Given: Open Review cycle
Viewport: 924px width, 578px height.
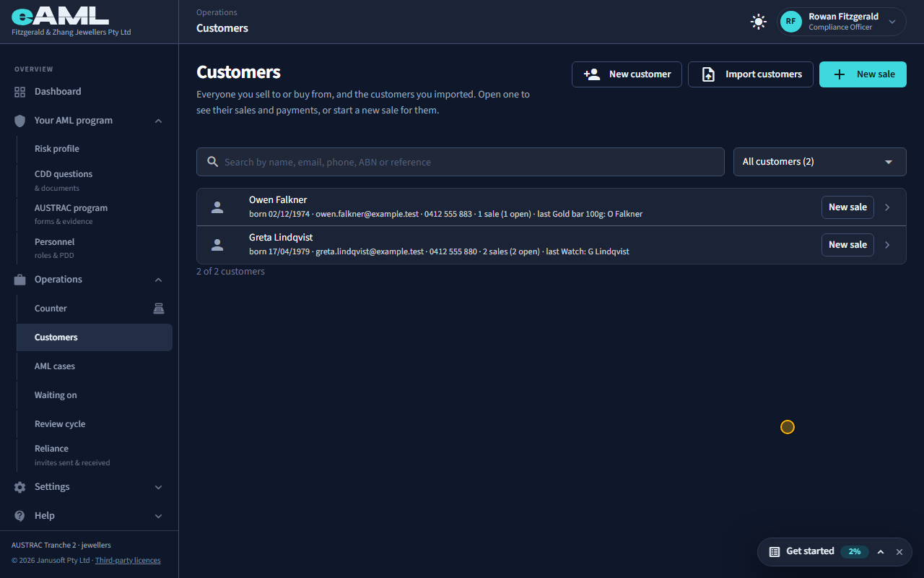Looking at the screenshot, I should click(94, 424).
